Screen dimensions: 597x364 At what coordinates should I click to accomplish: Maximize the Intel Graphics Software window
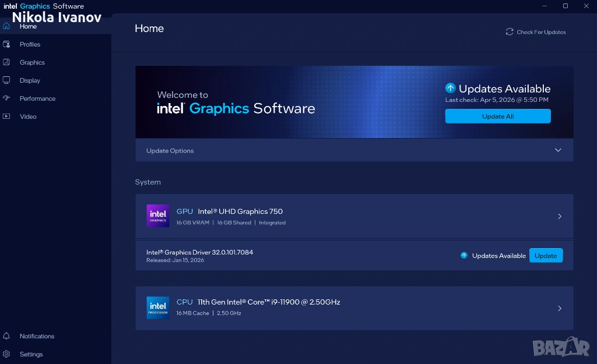pyautogui.click(x=566, y=6)
